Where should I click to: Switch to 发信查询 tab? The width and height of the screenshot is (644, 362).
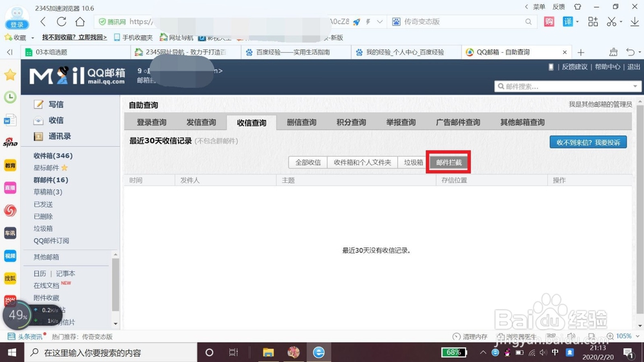(201, 122)
